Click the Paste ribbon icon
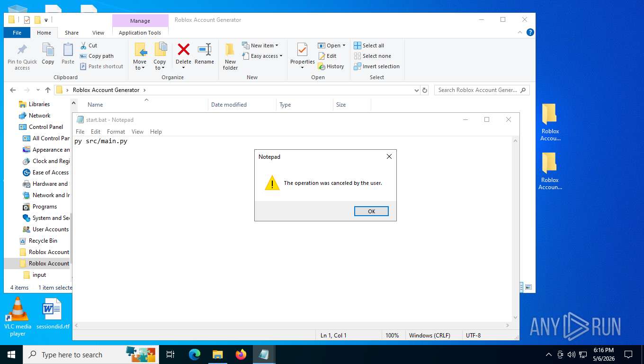Image resolution: width=644 pixels, height=364 pixels. click(68, 54)
